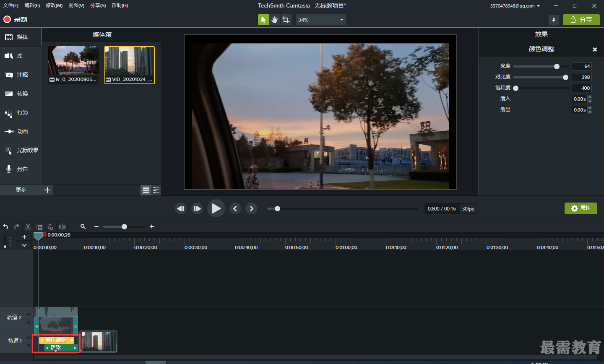Click the 饱和度 value field showing -100

click(x=582, y=88)
